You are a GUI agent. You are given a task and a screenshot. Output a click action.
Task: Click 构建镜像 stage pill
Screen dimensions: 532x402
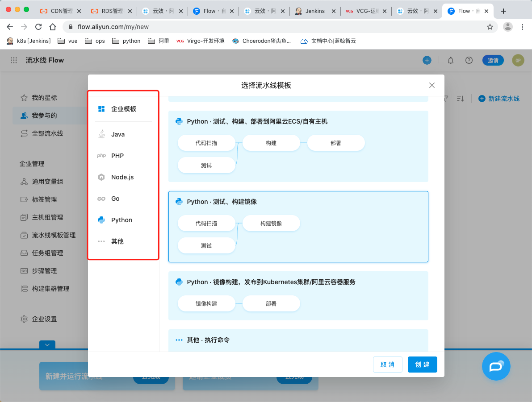pos(271,224)
